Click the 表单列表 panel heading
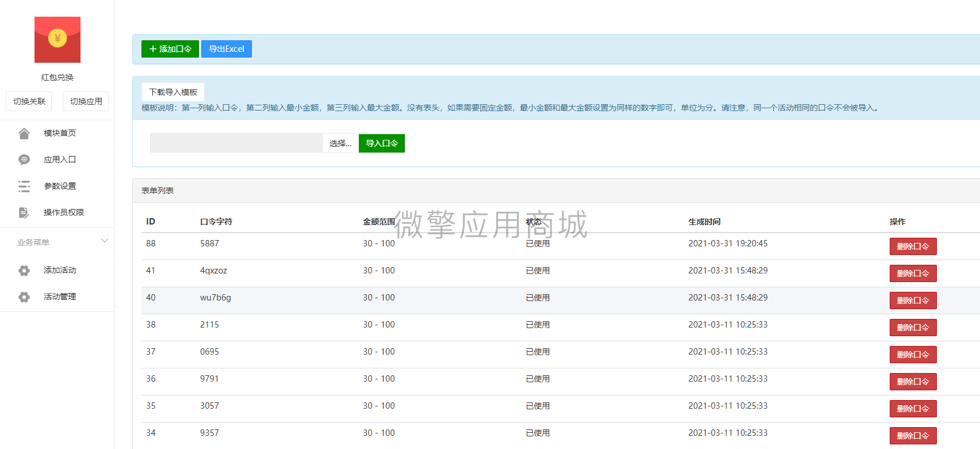Screen dimensions: 980x449 coord(158,191)
